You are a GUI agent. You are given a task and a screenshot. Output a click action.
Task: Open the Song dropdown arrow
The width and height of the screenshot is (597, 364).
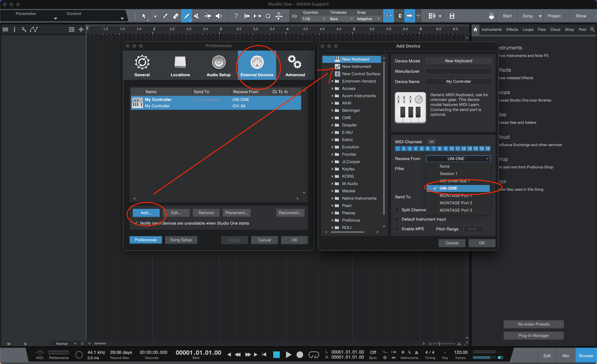point(540,16)
